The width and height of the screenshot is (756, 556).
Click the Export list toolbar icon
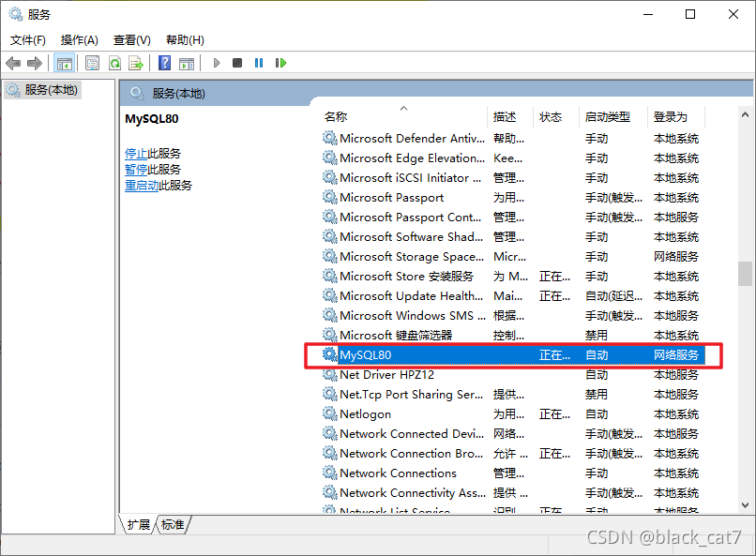point(136,63)
